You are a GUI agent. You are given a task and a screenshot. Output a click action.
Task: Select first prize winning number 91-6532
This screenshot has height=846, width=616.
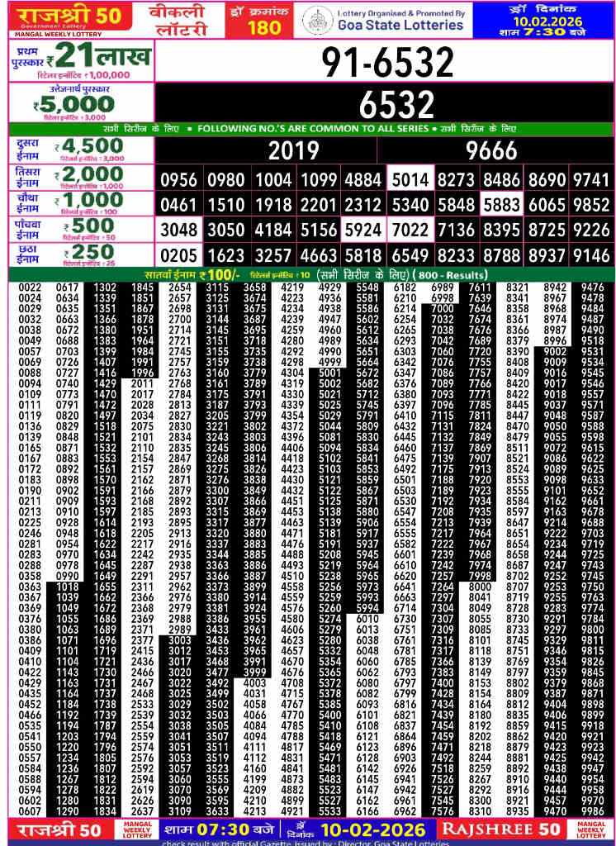[x=387, y=61]
